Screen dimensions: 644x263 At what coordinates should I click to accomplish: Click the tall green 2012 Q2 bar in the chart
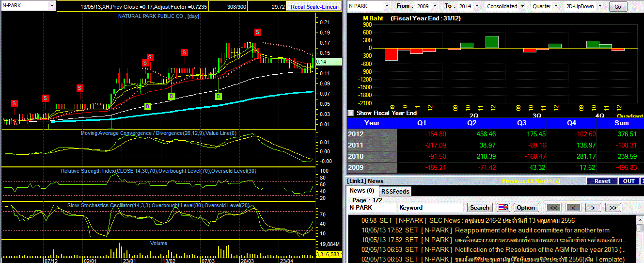[x=492, y=42]
